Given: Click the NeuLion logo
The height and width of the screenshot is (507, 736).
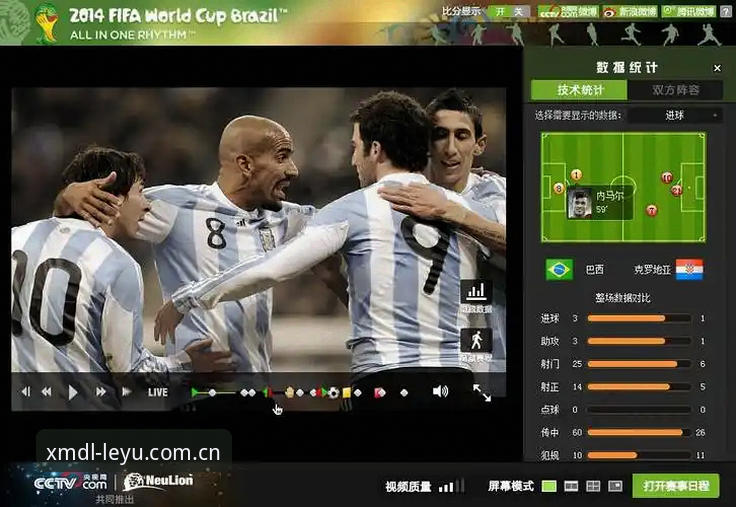Looking at the screenshot, I should (x=158, y=481).
